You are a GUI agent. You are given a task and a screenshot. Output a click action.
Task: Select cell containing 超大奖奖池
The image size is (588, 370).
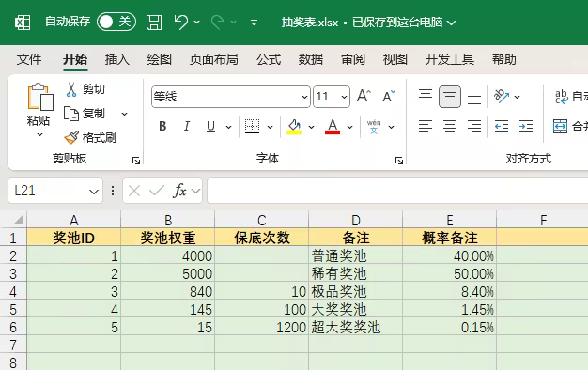pyautogui.click(x=355, y=327)
